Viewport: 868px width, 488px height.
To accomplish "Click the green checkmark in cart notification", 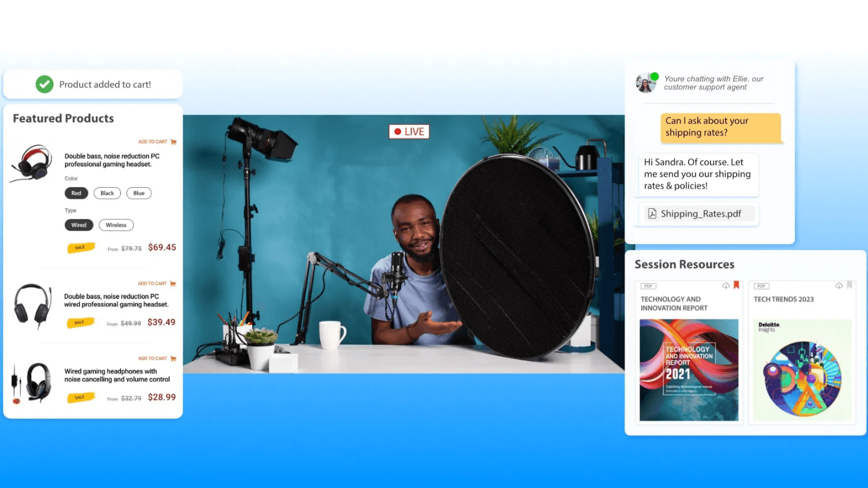I will [x=44, y=84].
